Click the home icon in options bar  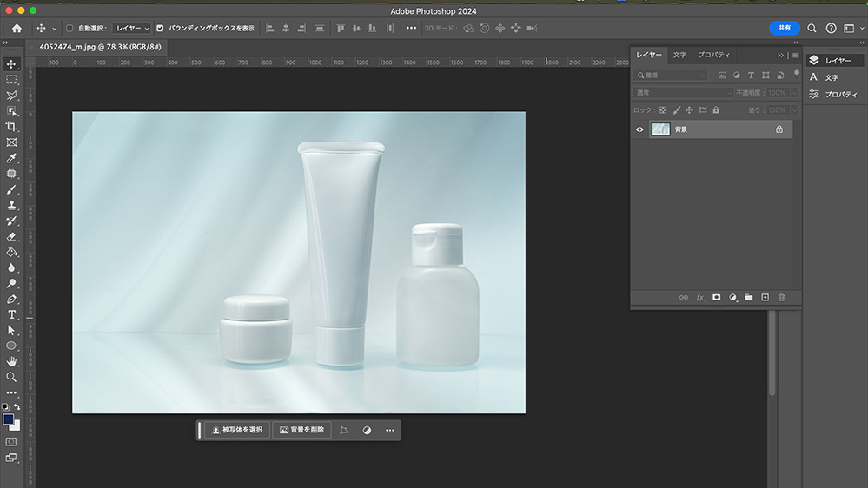click(17, 28)
